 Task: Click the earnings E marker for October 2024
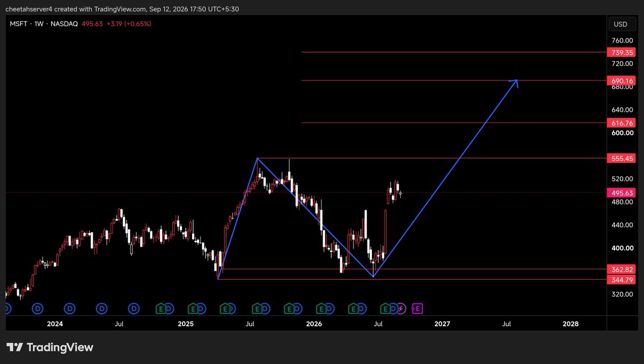click(161, 309)
